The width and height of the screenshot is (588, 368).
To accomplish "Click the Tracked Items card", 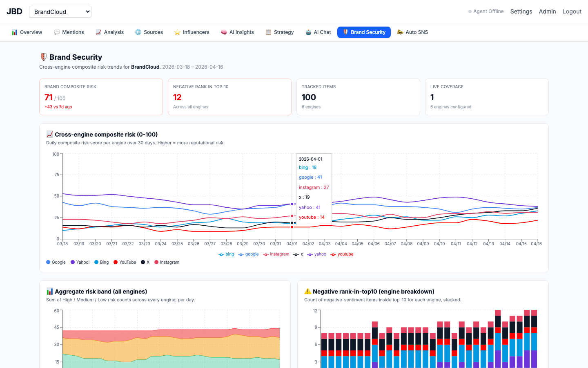I will click(x=358, y=97).
